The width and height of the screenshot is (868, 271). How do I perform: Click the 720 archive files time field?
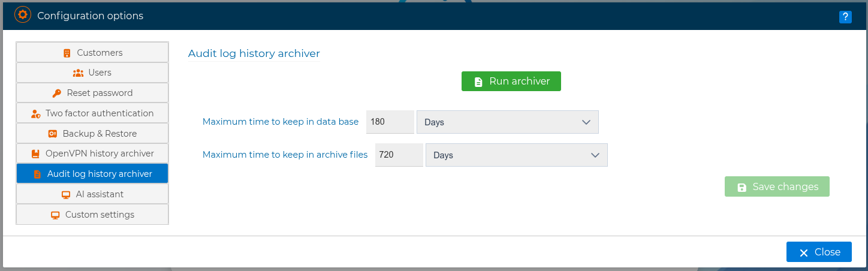point(399,155)
